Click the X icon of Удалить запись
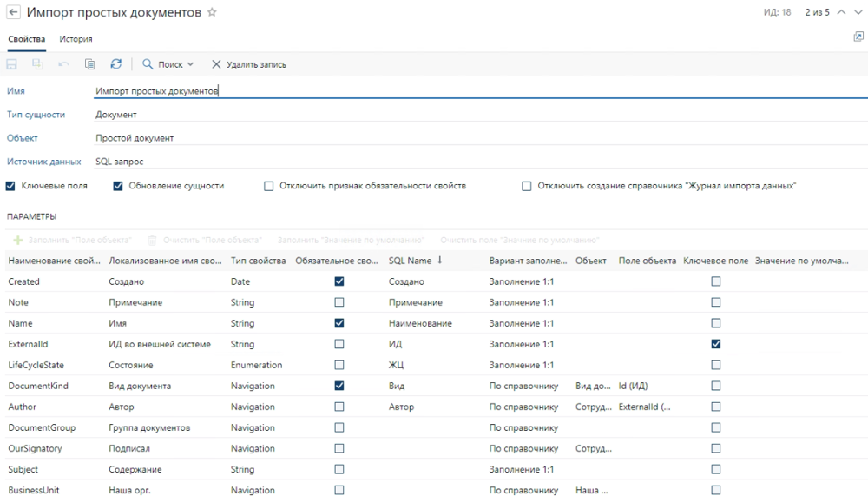This screenshot has width=868, height=496. click(x=217, y=64)
